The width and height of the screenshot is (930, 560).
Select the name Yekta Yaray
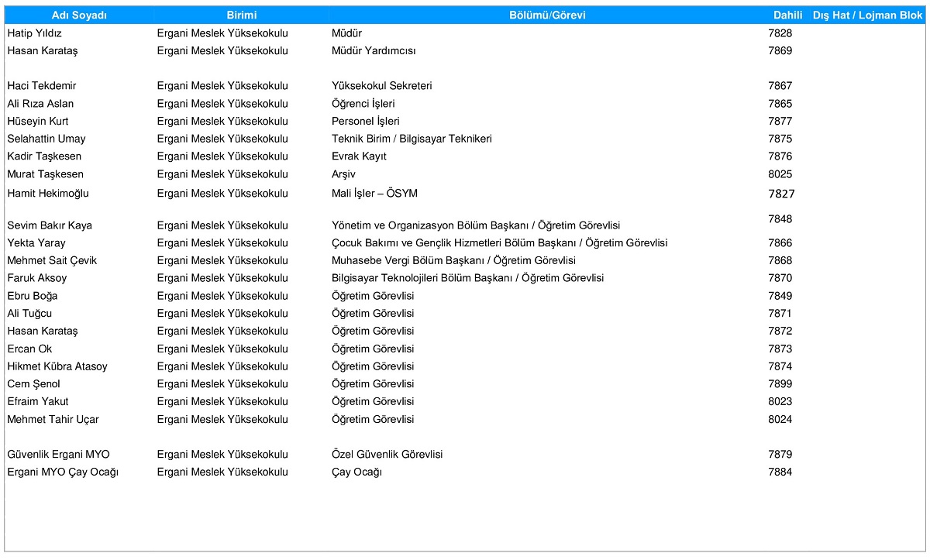coord(36,243)
